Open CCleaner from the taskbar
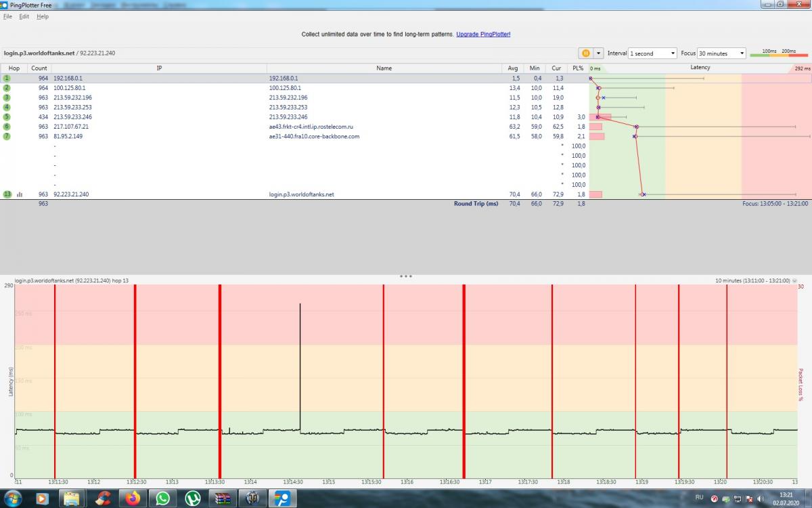Viewport: 812px width, 508px height. (103, 499)
